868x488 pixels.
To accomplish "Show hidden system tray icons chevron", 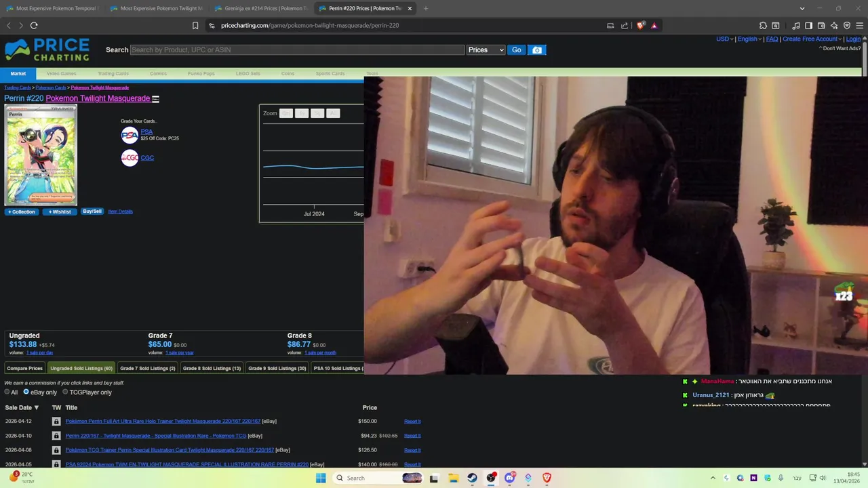I will pos(713,478).
